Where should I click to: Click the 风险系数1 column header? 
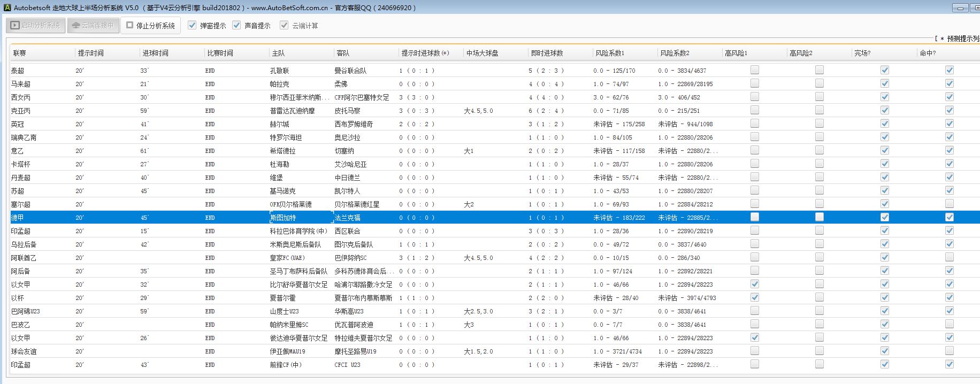click(610, 53)
